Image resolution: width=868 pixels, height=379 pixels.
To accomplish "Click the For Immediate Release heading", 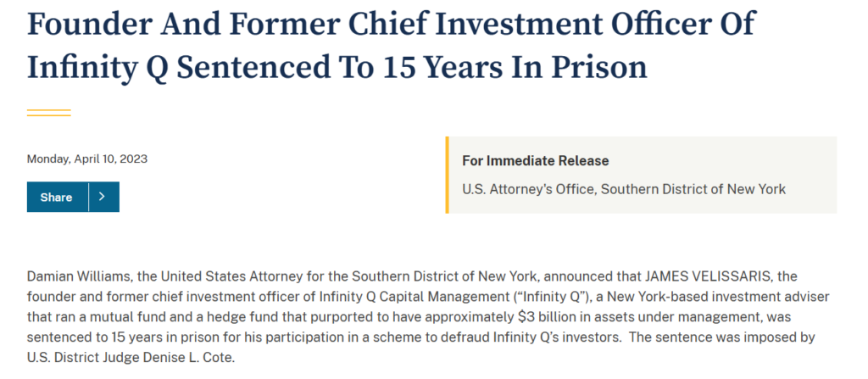I will (x=536, y=161).
